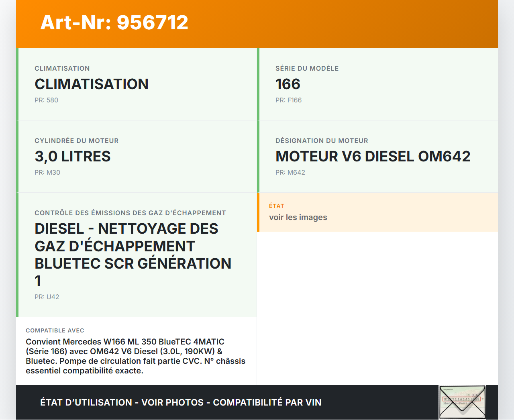Viewport: 514px width, 420px height.
Task: Select MOTEUR V6 DIESEL OM642 designation
Action: 373,157
